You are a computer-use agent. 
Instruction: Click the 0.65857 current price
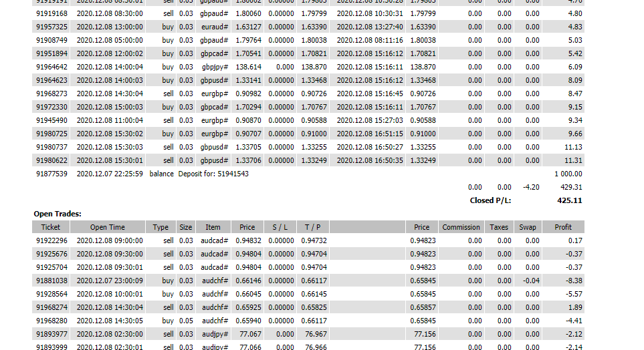(x=423, y=307)
